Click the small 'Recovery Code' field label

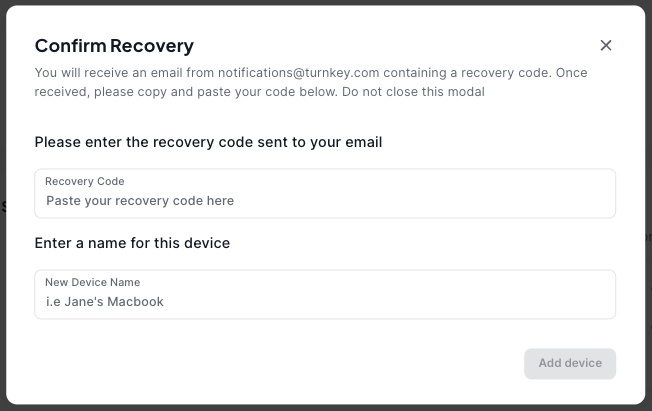pyautogui.click(x=85, y=181)
